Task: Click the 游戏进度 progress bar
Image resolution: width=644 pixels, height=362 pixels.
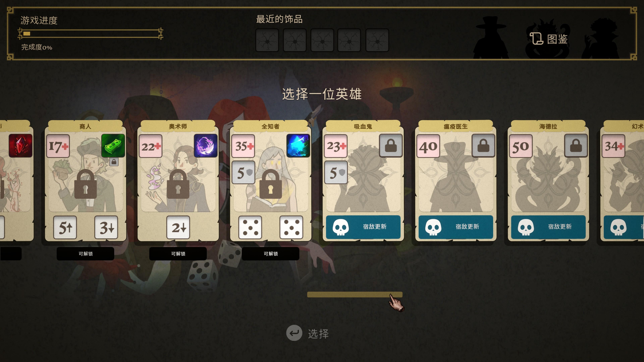Action: pos(90,34)
